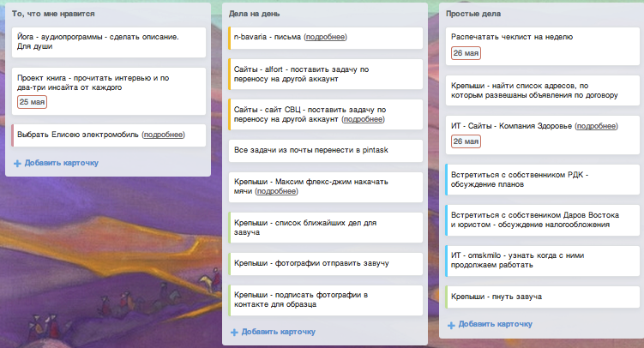Open 'подробнее' on Компания Здоровье card
This screenshot has height=348, width=644.
[x=597, y=126]
